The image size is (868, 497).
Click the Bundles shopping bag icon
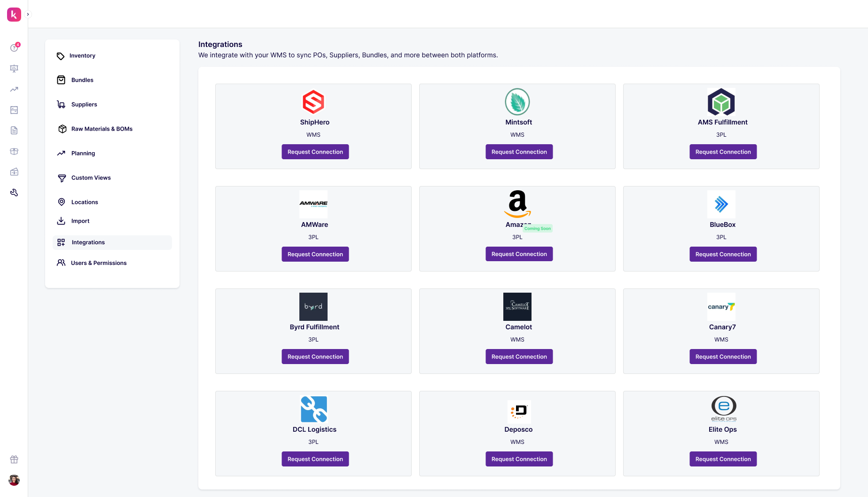tap(61, 80)
